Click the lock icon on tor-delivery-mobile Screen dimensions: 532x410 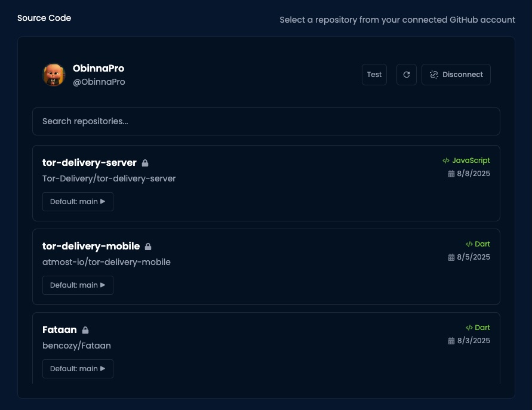[148, 246]
